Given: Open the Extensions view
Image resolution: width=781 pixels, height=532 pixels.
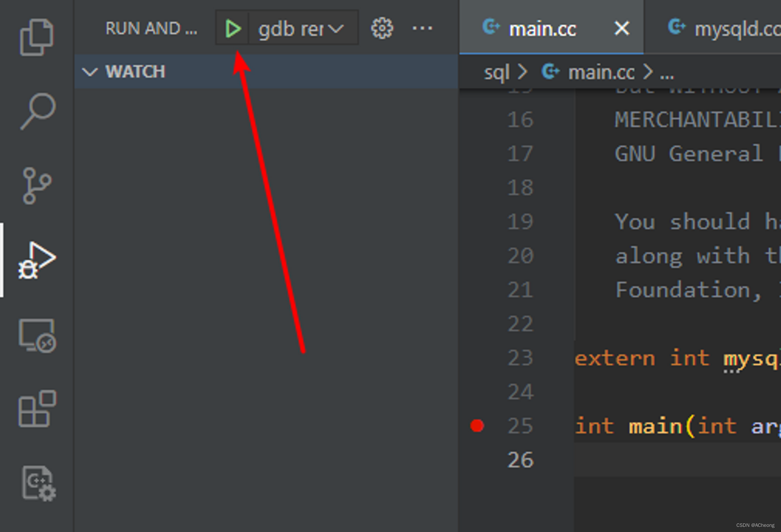Looking at the screenshot, I should [x=37, y=408].
